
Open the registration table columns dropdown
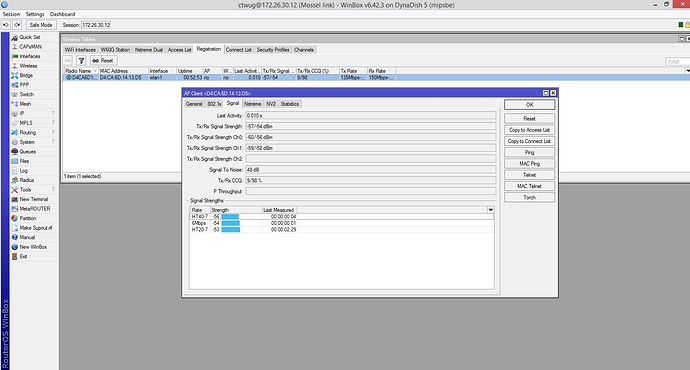point(687,71)
